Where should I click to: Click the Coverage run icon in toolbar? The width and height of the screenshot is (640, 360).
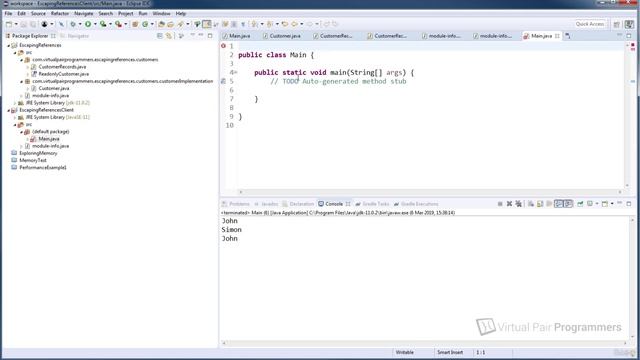click(103, 24)
